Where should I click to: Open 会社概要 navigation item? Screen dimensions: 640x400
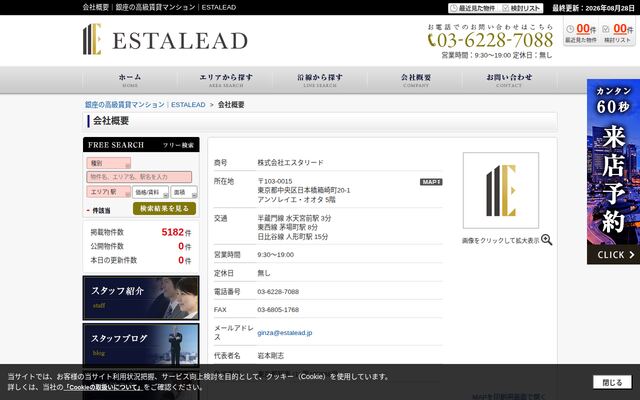[x=416, y=80]
